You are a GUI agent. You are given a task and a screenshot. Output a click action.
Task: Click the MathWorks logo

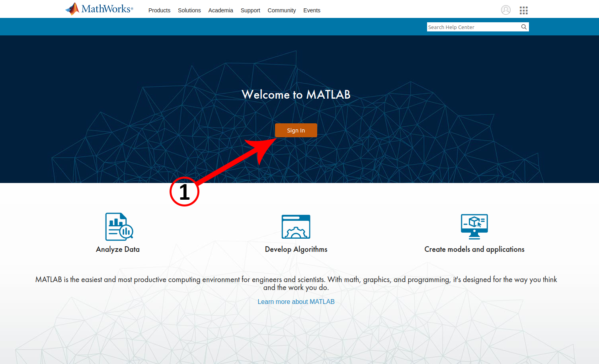tap(99, 9)
